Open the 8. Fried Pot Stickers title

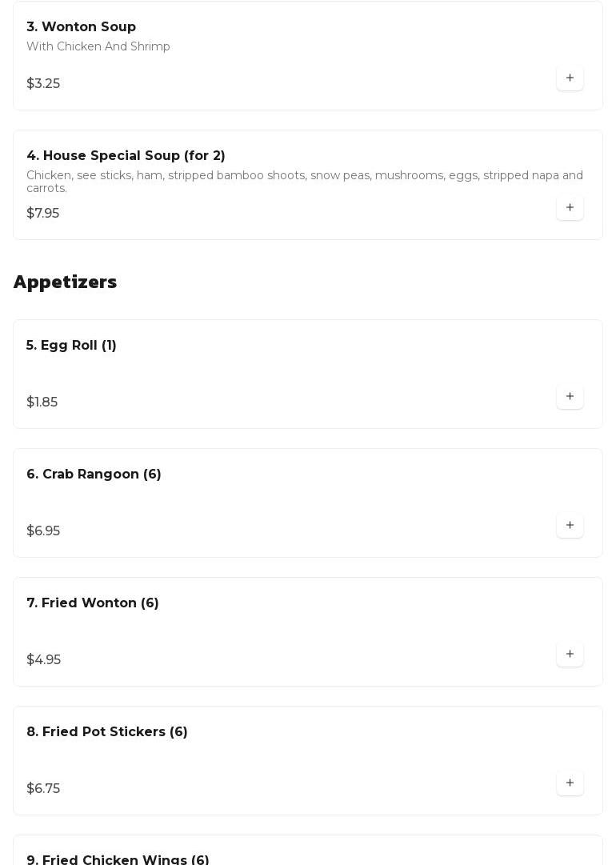107,732
